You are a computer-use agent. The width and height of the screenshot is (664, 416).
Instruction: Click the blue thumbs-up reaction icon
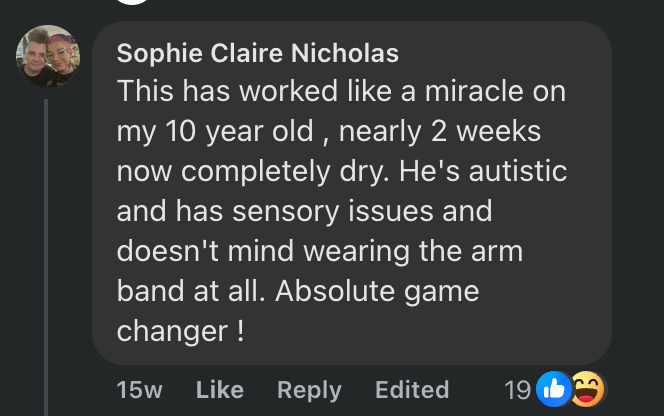pos(552,388)
